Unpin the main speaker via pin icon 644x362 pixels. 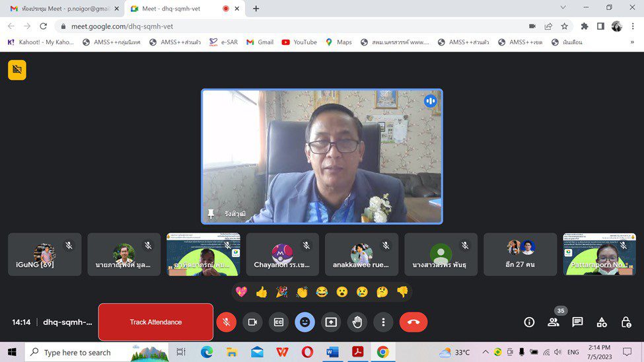211,213
